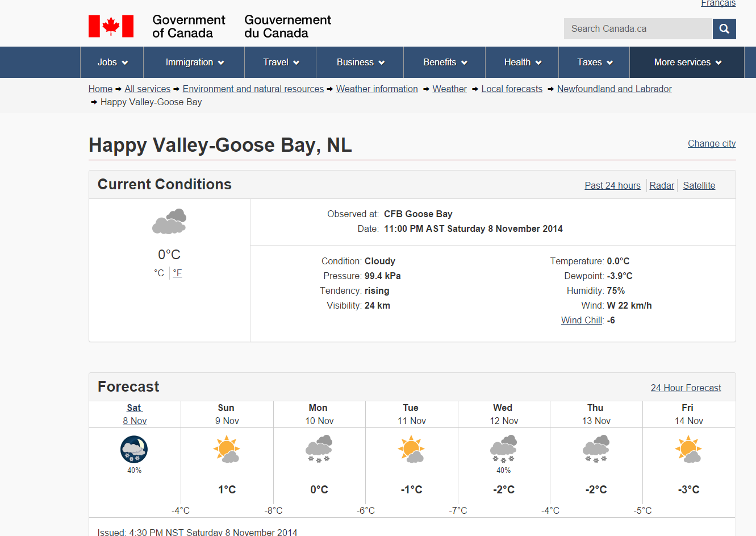Click Friday's sun and cloud icon

tap(688, 450)
